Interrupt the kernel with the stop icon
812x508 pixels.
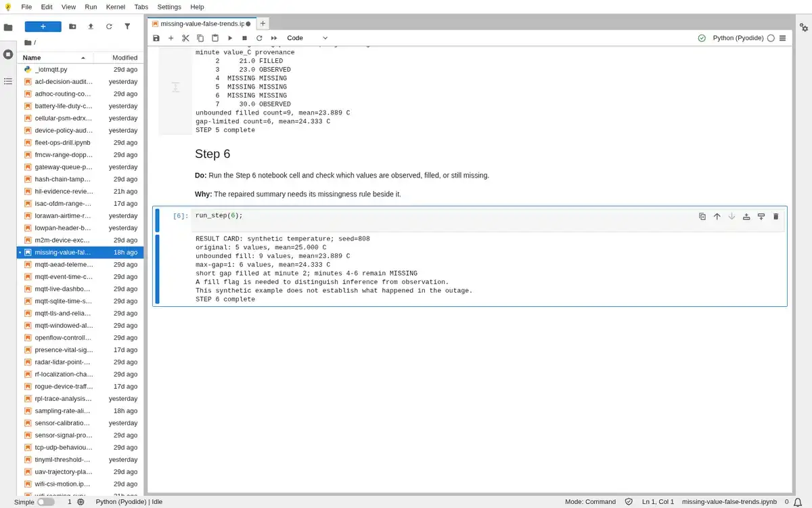[x=244, y=39]
